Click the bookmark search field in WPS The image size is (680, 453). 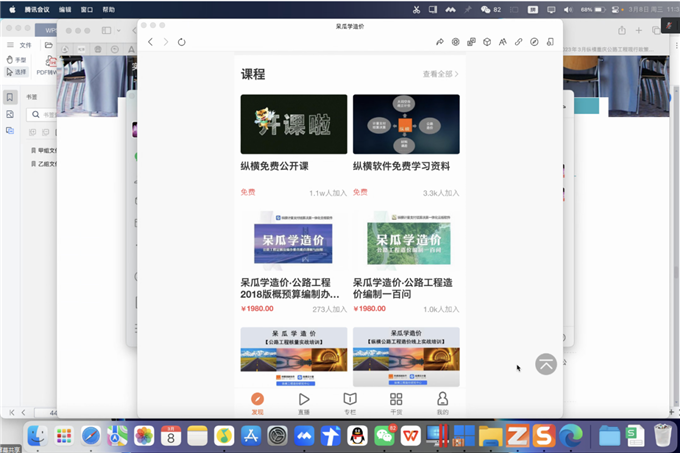click(42, 114)
